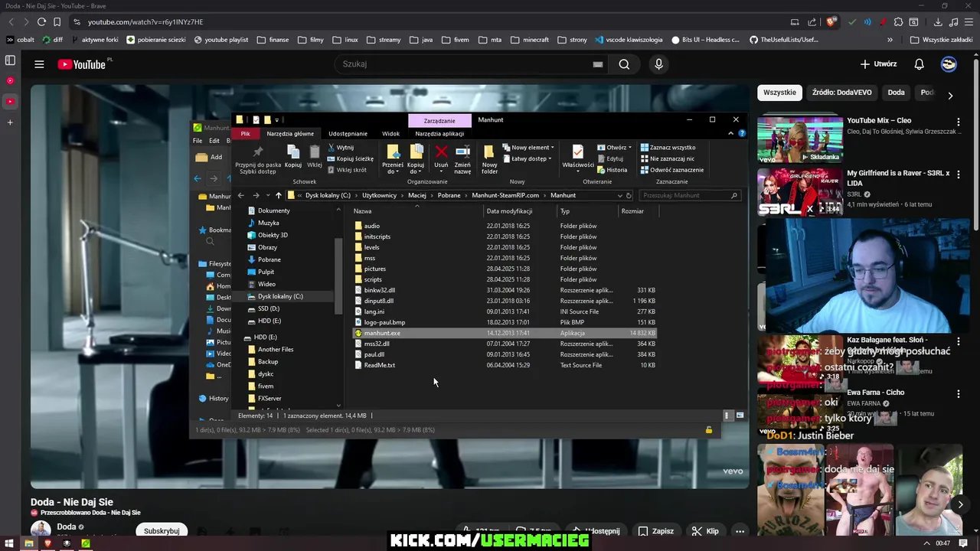Screen dimensions: 980x551
Task: Switch to Udostępnianie ribbon tab
Action: pos(348,134)
